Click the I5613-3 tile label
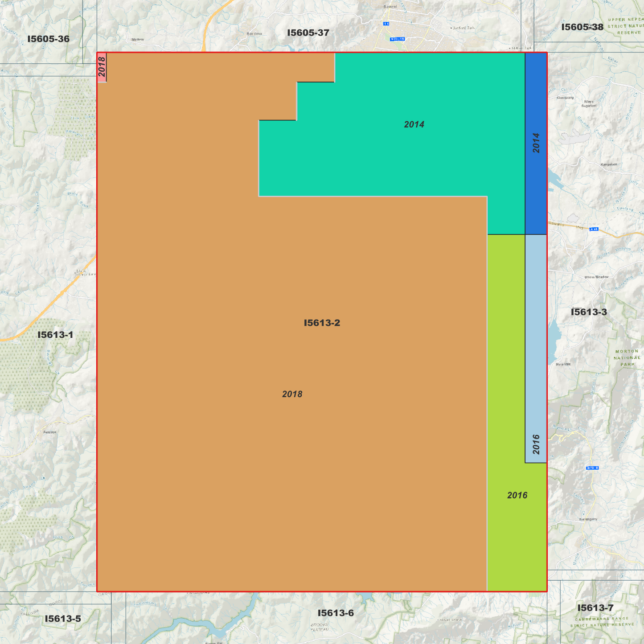The image size is (644, 644). [x=589, y=312]
